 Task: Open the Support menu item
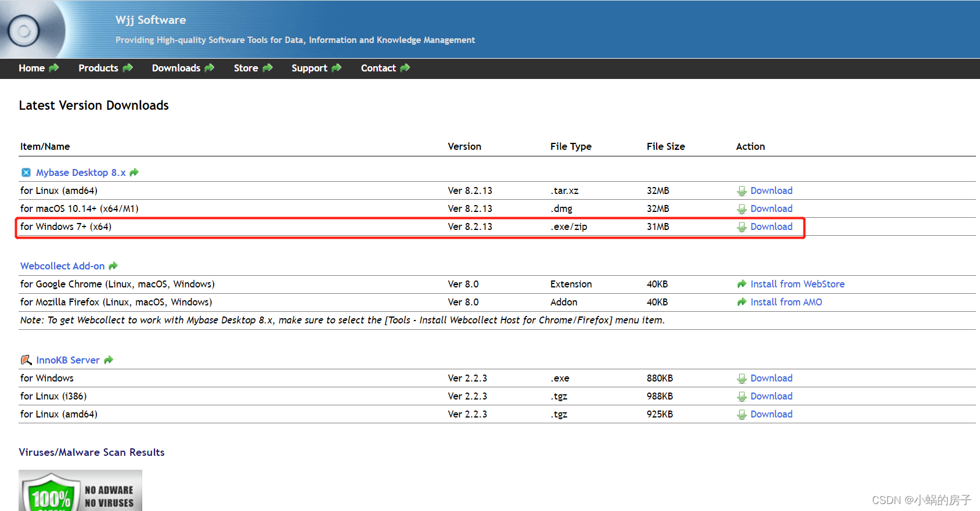tap(309, 68)
